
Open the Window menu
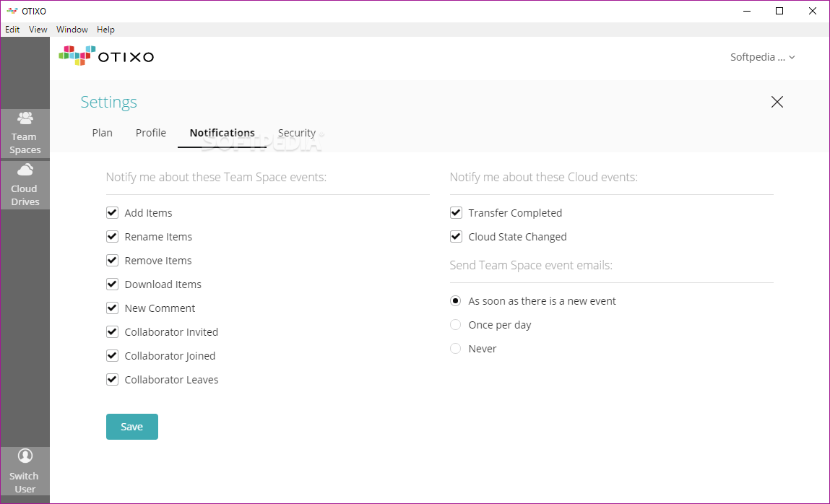coord(72,30)
